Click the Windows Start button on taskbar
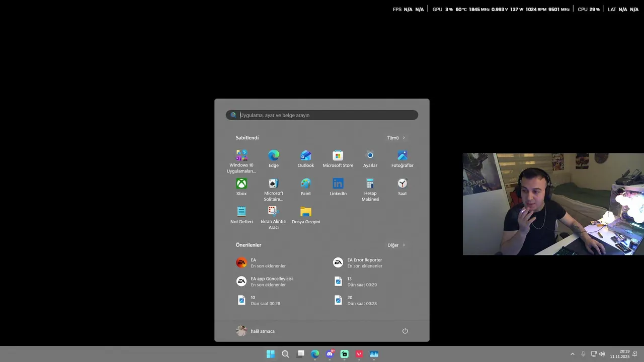The width and height of the screenshot is (644, 362). tap(270, 354)
